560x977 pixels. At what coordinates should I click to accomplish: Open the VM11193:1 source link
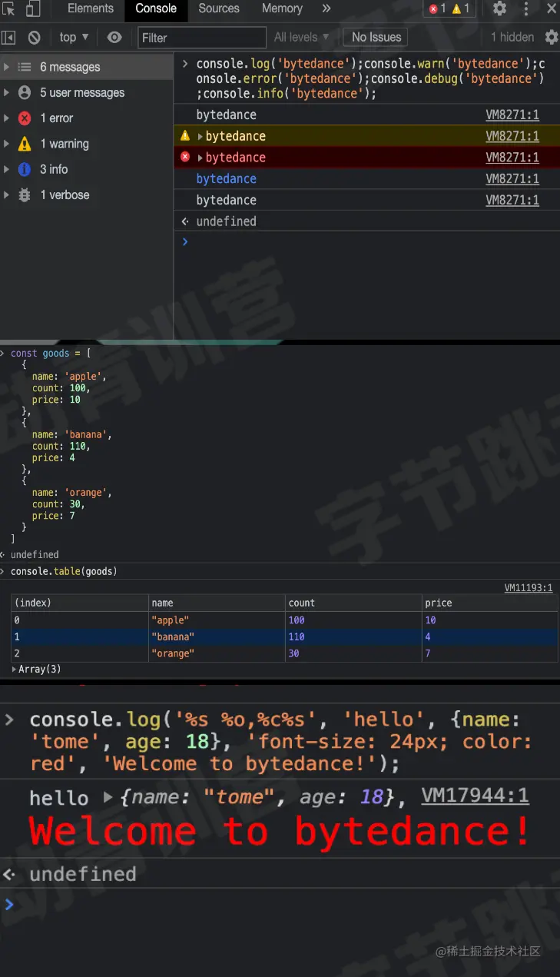tap(529, 588)
